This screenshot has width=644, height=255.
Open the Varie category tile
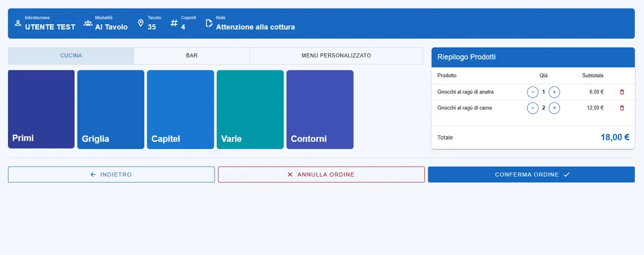coord(250,110)
